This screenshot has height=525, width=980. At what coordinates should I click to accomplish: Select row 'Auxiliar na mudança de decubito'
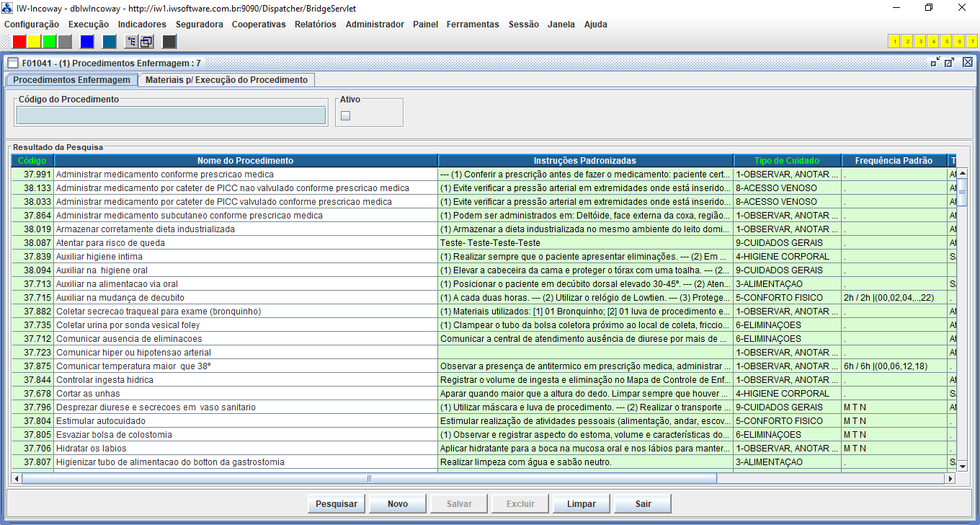[484, 298]
